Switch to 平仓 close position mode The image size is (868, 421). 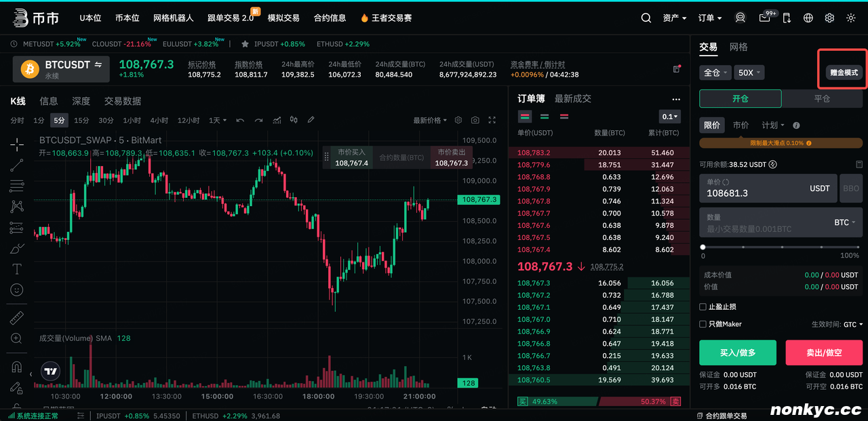[x=822, y=98]
